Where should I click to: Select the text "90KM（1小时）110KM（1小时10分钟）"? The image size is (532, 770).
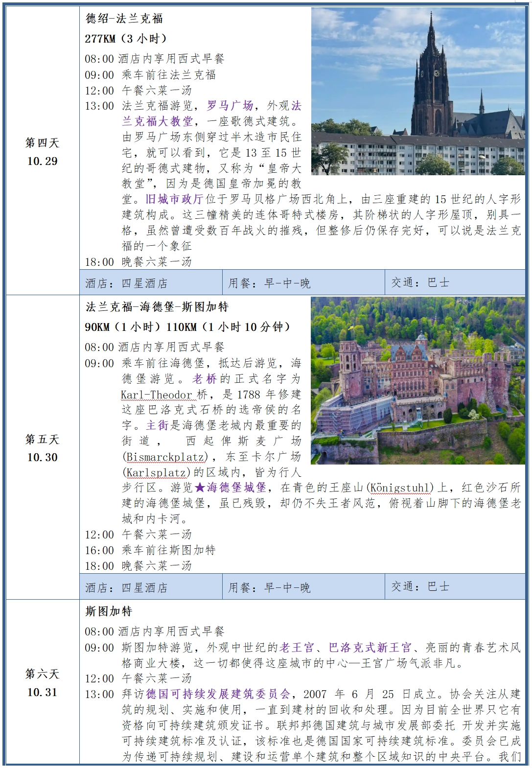[188, 327]
